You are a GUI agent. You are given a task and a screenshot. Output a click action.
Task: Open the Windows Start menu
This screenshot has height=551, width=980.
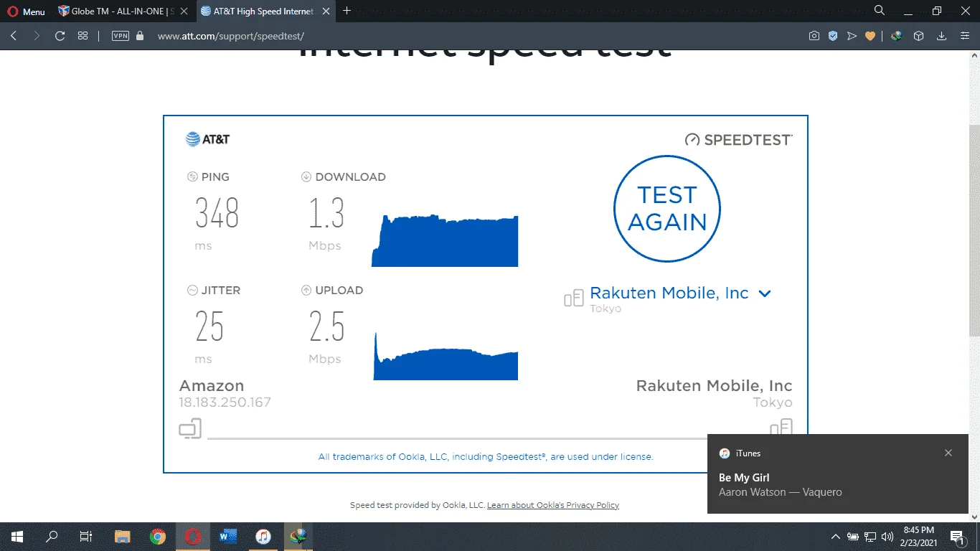(x=17, y=537)
